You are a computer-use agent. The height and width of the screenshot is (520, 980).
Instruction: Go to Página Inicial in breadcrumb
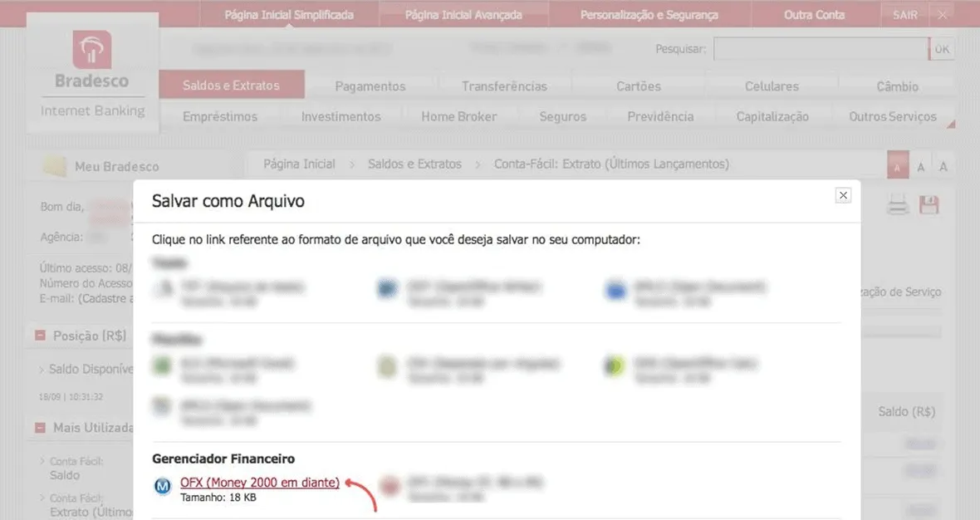[x=299, y=164]
